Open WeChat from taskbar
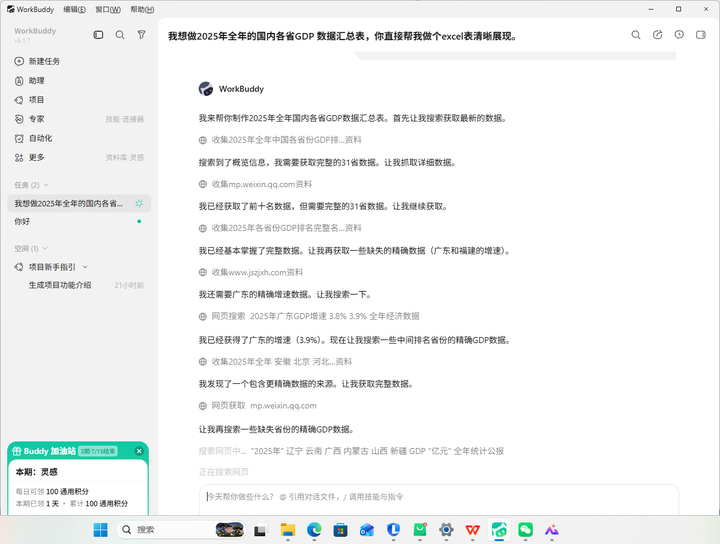Screen dimensions: 720x544 coord(525,530)
